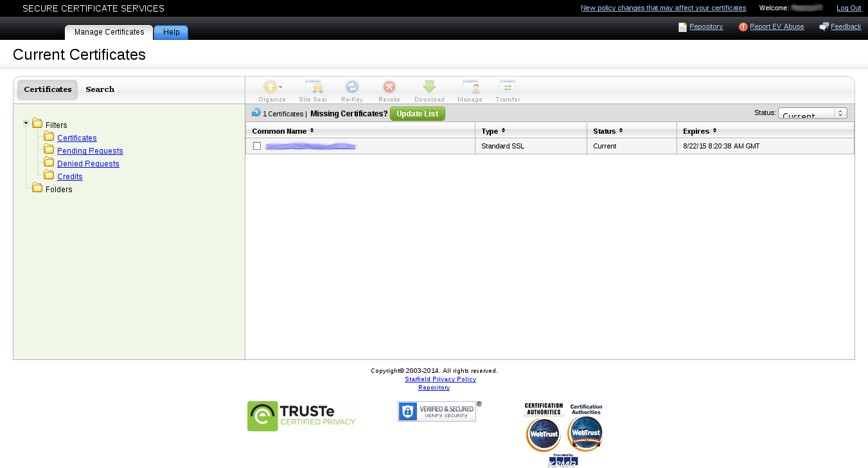Screen dimensions: 868x468
Task: Select the Standard SSL certificate checkbox
Action: [x=257, y=146]
